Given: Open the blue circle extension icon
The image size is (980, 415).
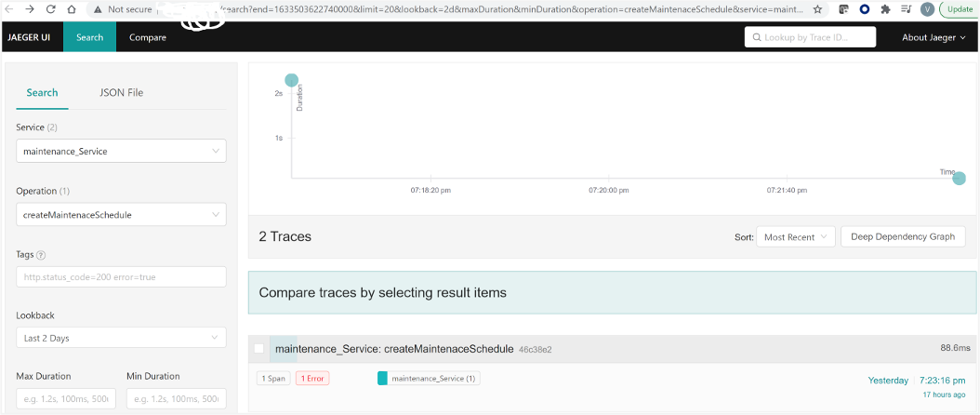Looking at the screenshot, I should pos(865,9).
